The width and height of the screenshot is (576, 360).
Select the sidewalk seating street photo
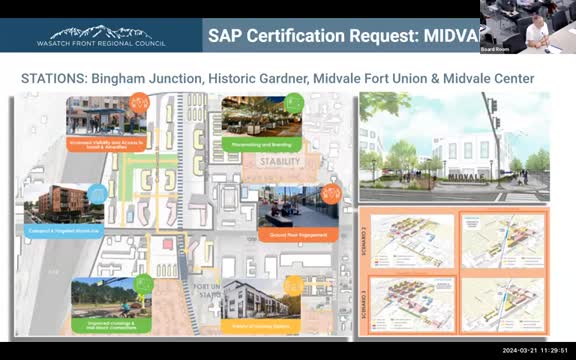[x=298, y=206]
